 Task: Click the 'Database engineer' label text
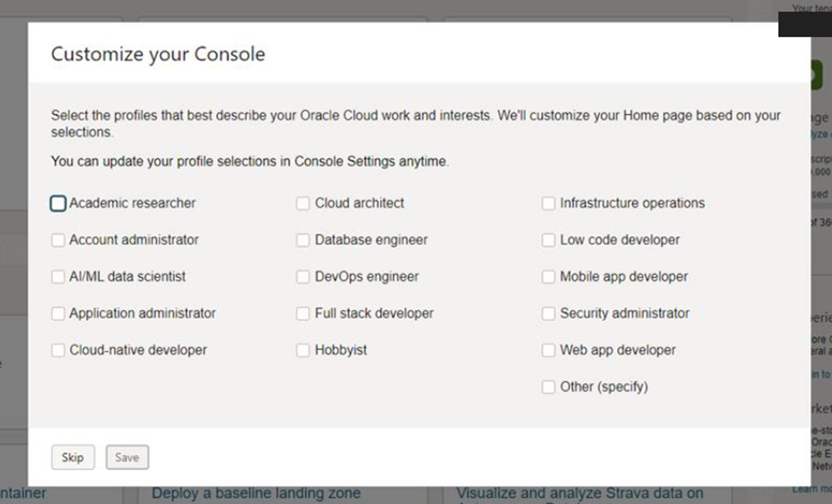(371, 240)
